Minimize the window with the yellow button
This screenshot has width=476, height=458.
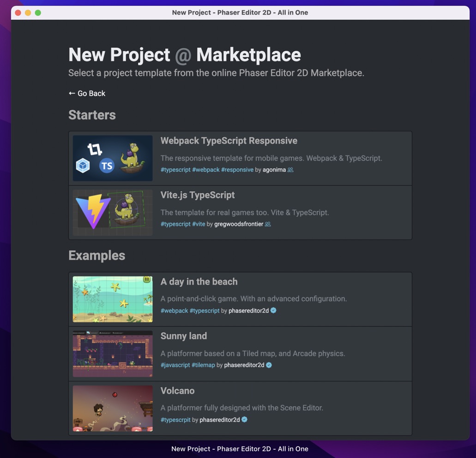[x=28, y=13]
